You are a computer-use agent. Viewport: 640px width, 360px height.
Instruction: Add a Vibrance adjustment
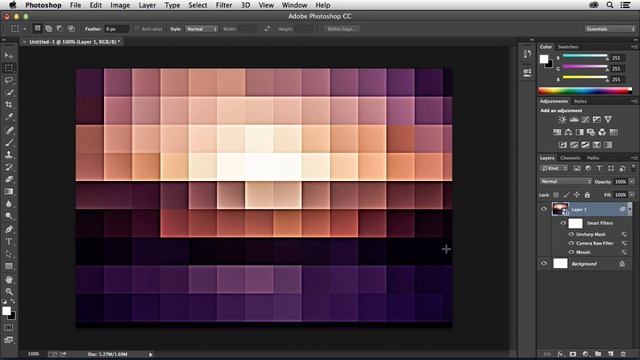coord(608,120)
